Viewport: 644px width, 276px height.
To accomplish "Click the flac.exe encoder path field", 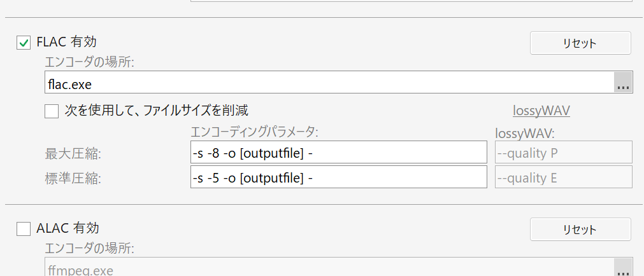I will 328,83.
